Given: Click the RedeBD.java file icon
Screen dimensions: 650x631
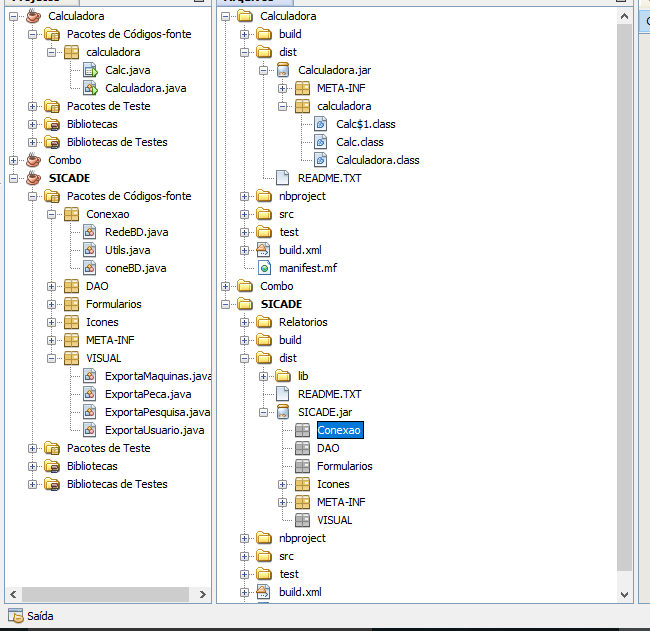Looking at the screenshot, I should coord(90,232).
